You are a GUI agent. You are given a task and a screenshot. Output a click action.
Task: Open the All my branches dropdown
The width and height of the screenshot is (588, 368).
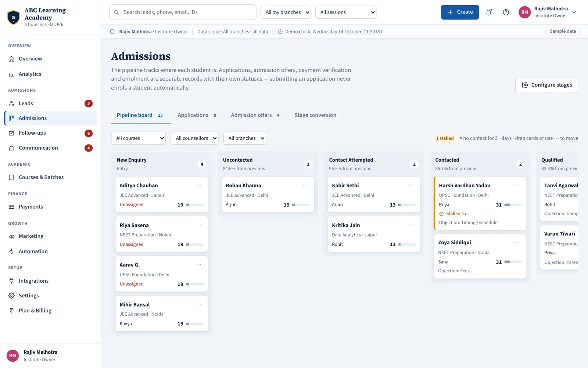(x=286, y=12)
